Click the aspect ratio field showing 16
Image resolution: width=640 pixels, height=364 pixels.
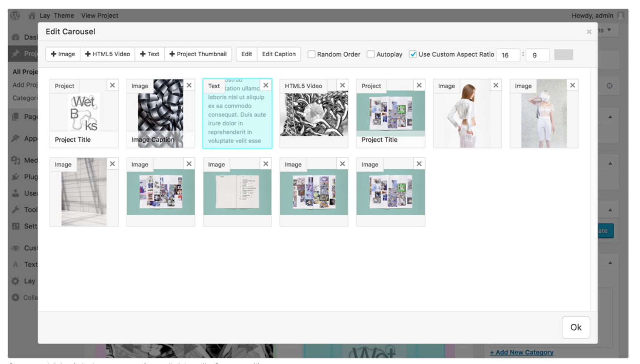point(508,55)
